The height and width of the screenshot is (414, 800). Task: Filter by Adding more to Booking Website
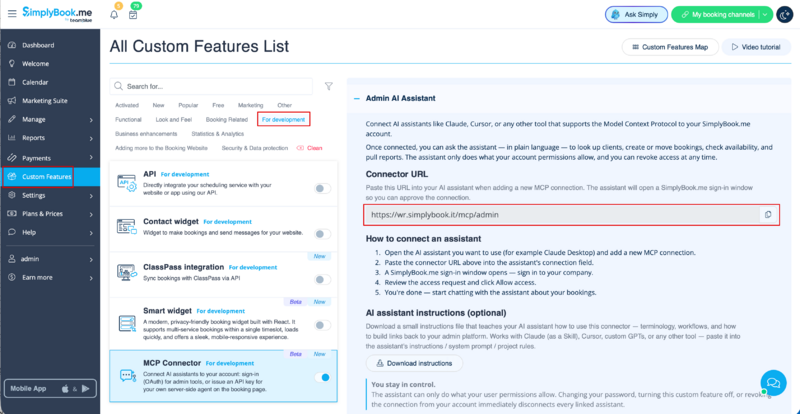click(x=162, y=148)
